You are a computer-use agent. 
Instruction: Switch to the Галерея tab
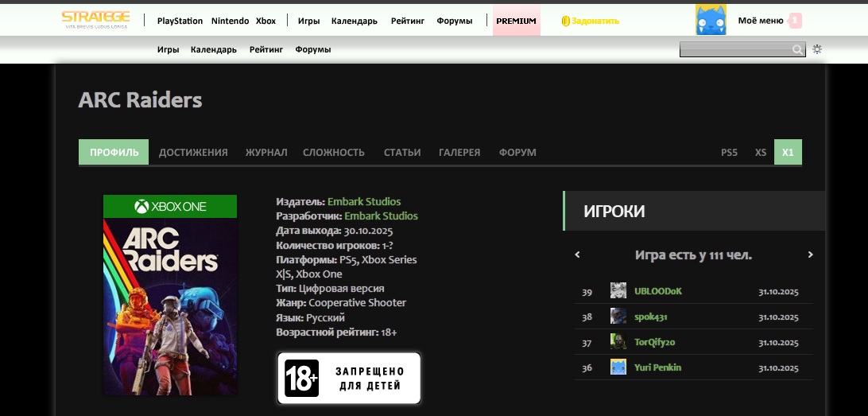point(459,153)
